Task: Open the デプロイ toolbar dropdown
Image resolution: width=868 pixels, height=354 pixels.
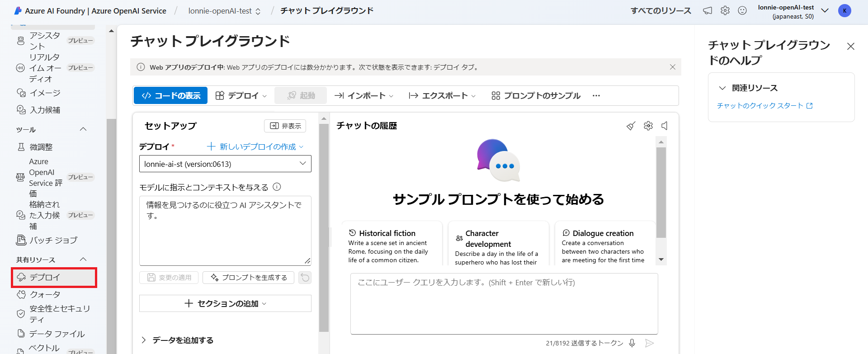Action: [241, 95]
